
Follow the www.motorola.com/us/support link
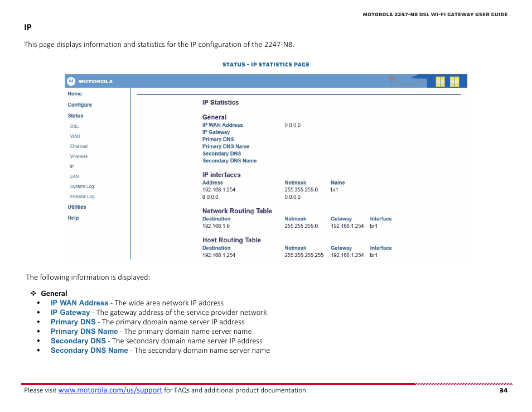pyautogui.click(x=110, y=390)
